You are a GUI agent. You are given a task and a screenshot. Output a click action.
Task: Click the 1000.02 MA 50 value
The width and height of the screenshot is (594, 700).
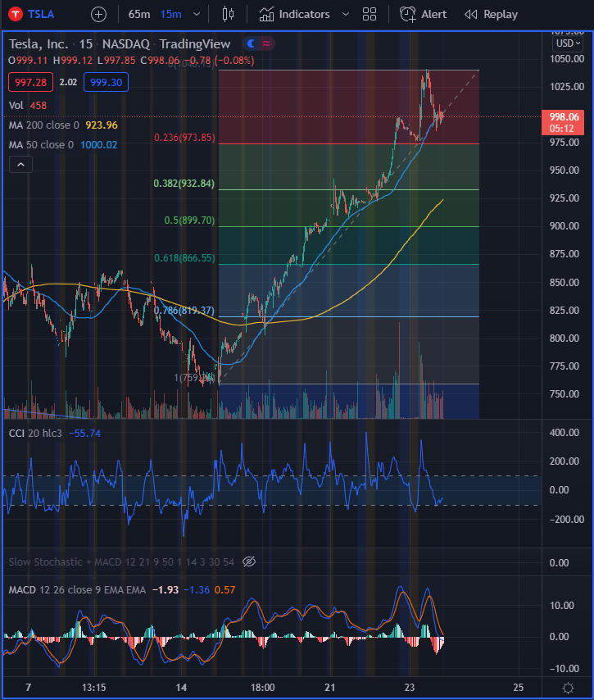coord(98,144)
